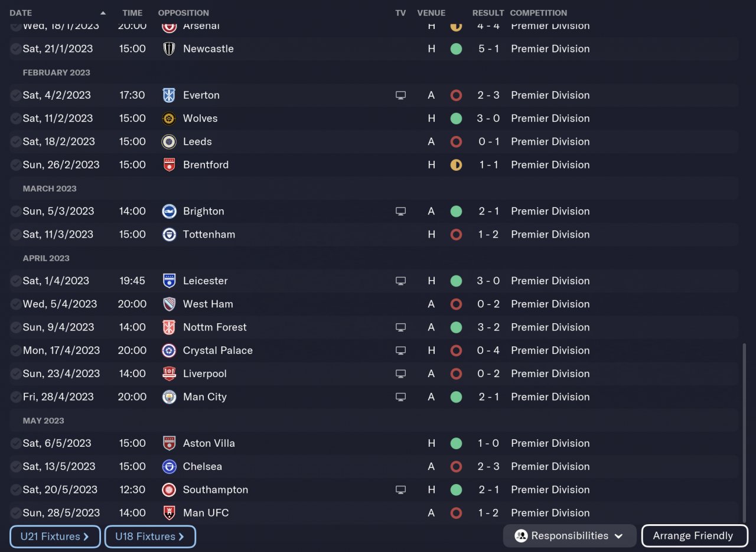The image size is (756, 552).
Task: Click the check mark beside Wolves fixture date
Action: click(x=15, y=118)
